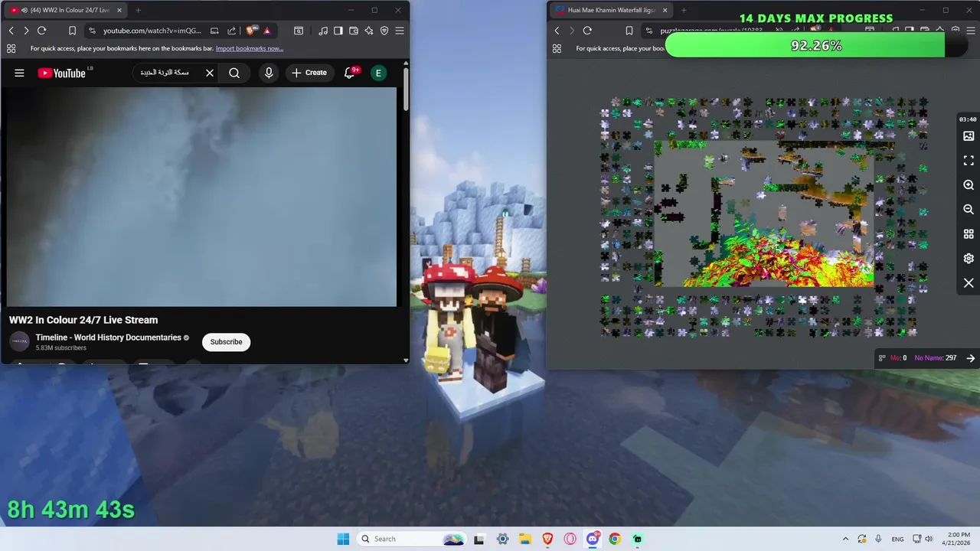Open puzzle settings gear

(969, 259)
